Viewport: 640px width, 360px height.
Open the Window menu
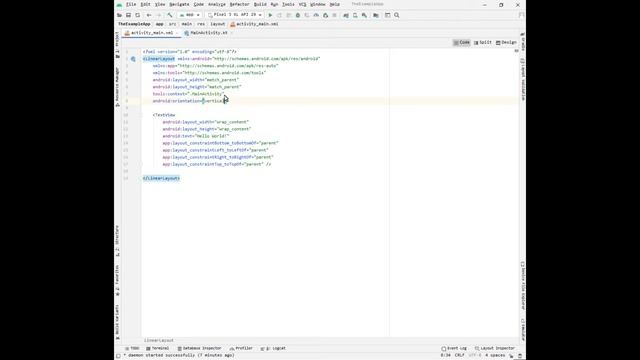click(318, 4)
